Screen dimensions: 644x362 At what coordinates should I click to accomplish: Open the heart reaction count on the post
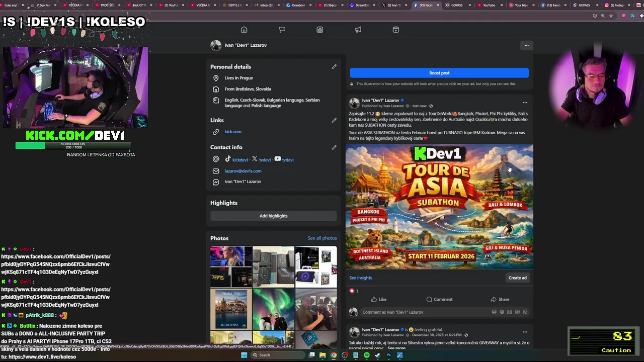(x=353, y=291)
